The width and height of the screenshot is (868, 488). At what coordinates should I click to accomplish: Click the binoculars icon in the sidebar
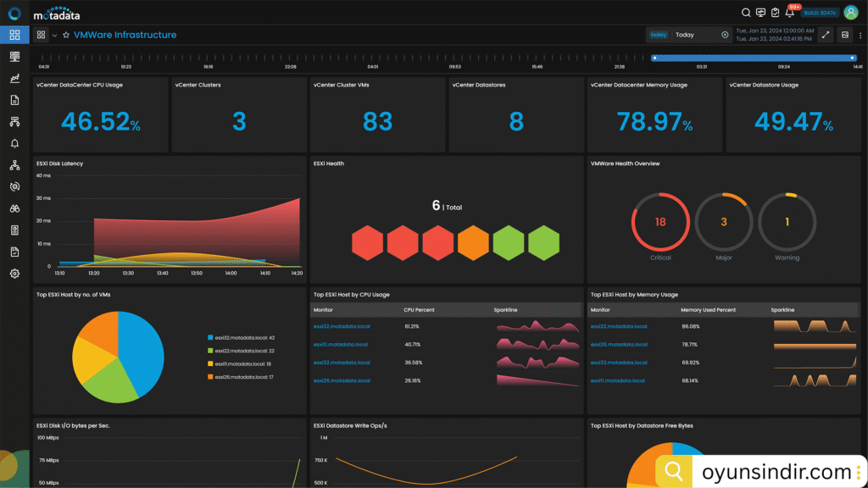[x=14, y=208]
